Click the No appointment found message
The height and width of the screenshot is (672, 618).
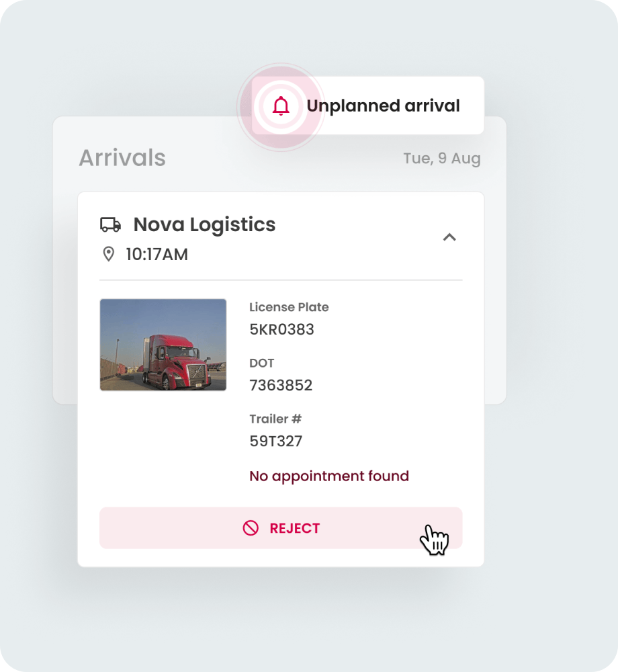[x=329, y=476]
